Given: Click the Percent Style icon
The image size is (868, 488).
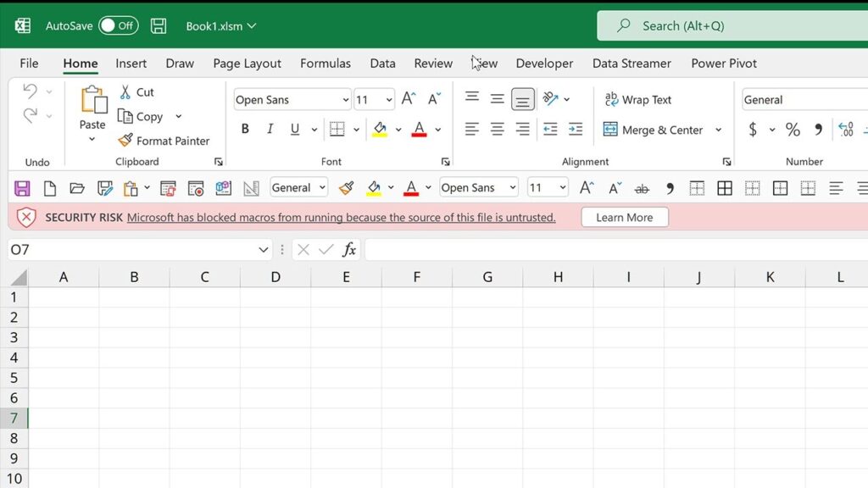Looking at the screenshot, I should point(792,130).
